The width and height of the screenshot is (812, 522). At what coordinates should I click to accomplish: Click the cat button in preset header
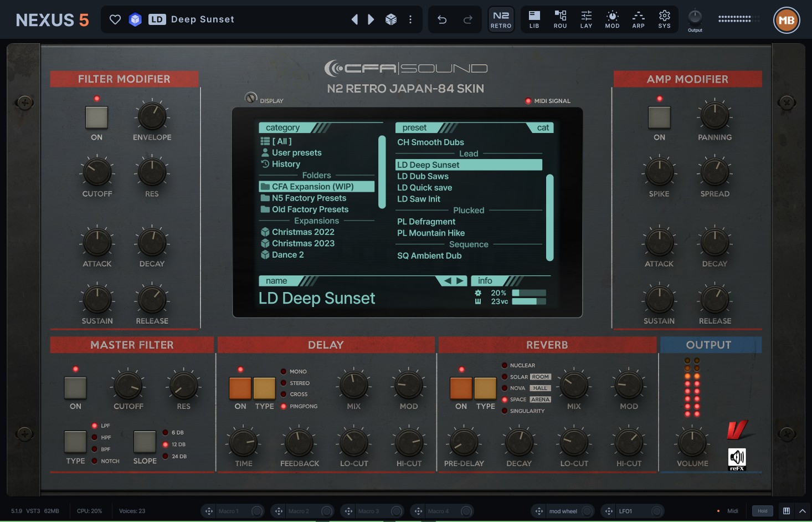pyautogui.click(x=543, y=127)
